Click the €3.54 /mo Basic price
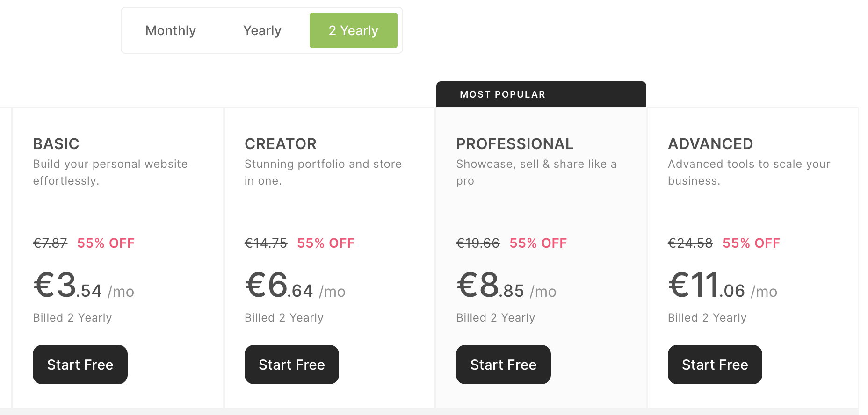 pos(83,286)
